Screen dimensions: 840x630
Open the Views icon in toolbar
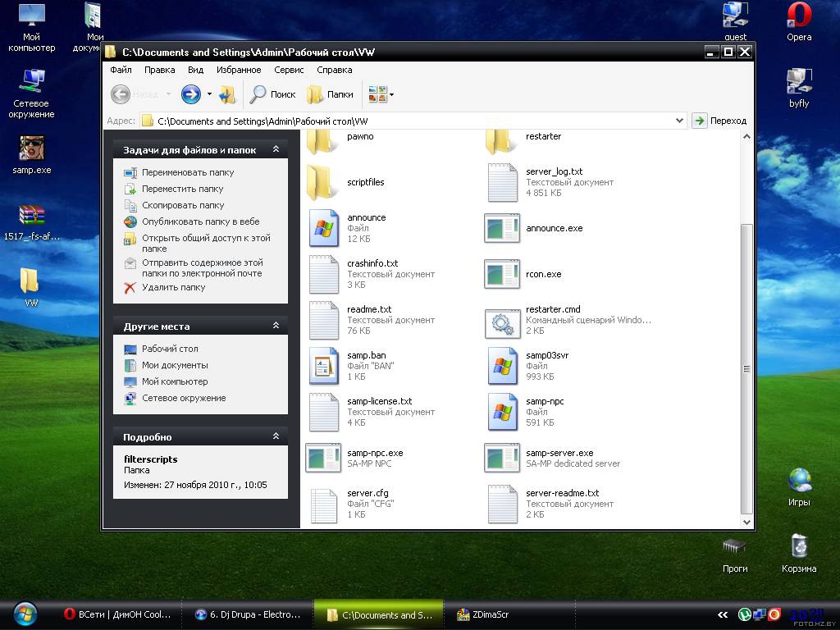coord(377,94)
